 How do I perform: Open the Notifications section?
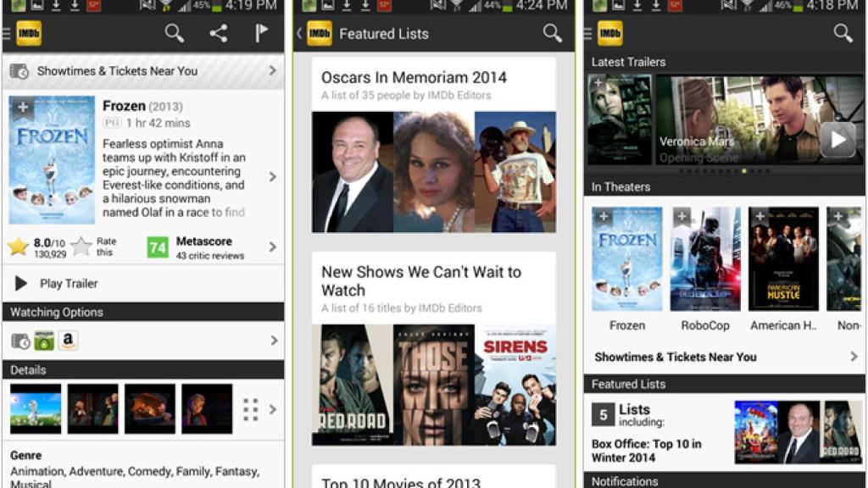point(625,482)
